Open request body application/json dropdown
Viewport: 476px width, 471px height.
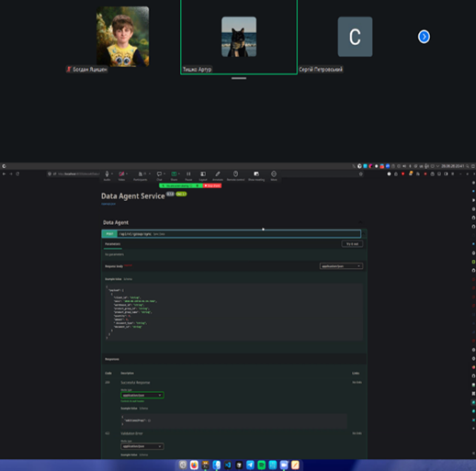[341, 266]
